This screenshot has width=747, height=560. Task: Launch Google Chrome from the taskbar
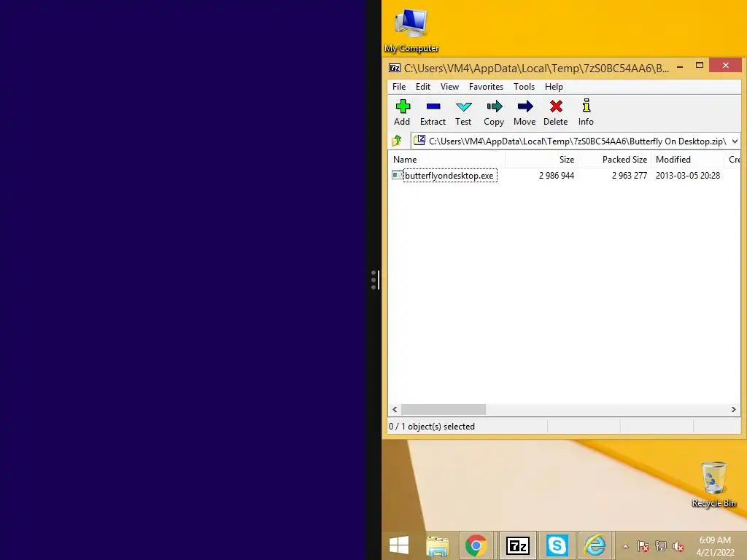click(476, 545)
